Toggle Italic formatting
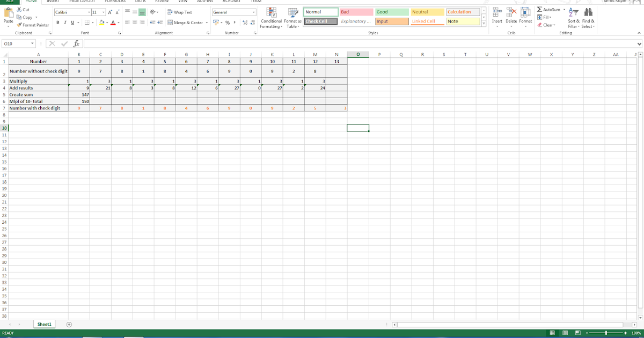 (x=65, y=23)
